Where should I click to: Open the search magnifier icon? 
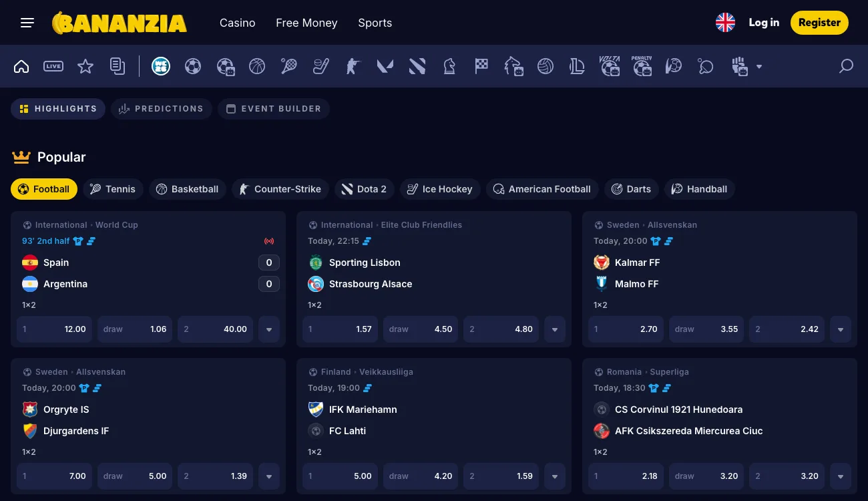click(846, 66)
